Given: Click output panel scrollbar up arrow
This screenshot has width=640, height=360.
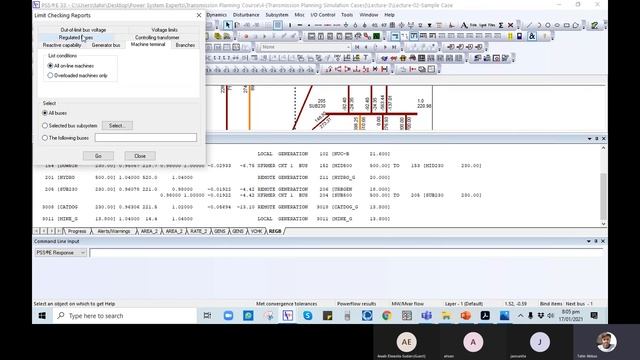Looking at the screenshot, I should click(603, 148).
